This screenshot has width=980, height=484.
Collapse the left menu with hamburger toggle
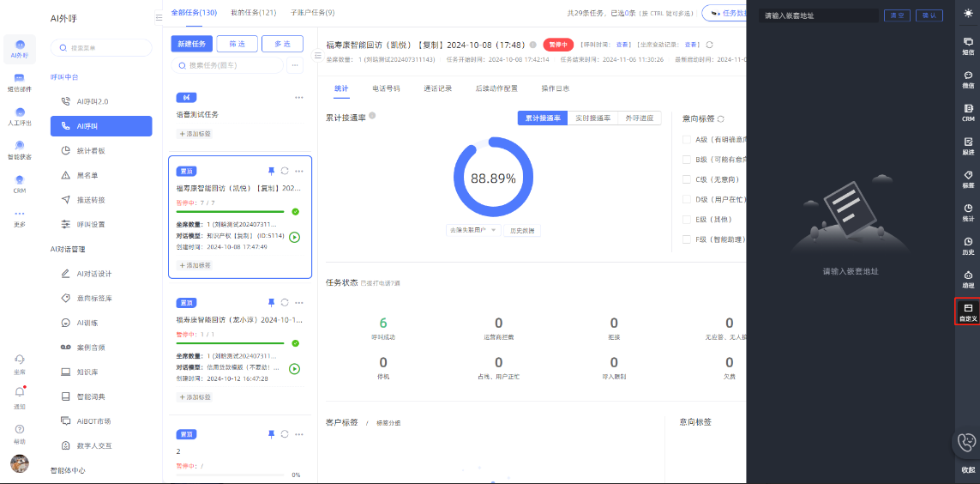159,17
